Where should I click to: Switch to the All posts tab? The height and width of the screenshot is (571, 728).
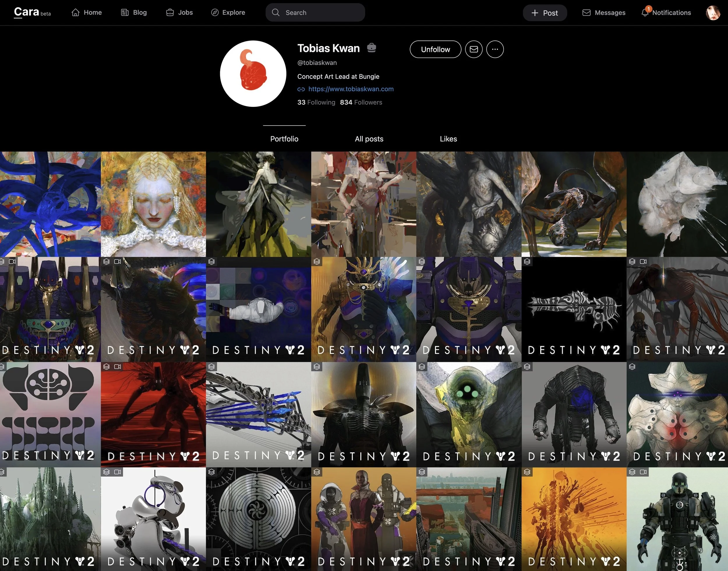tap(369, 139)
